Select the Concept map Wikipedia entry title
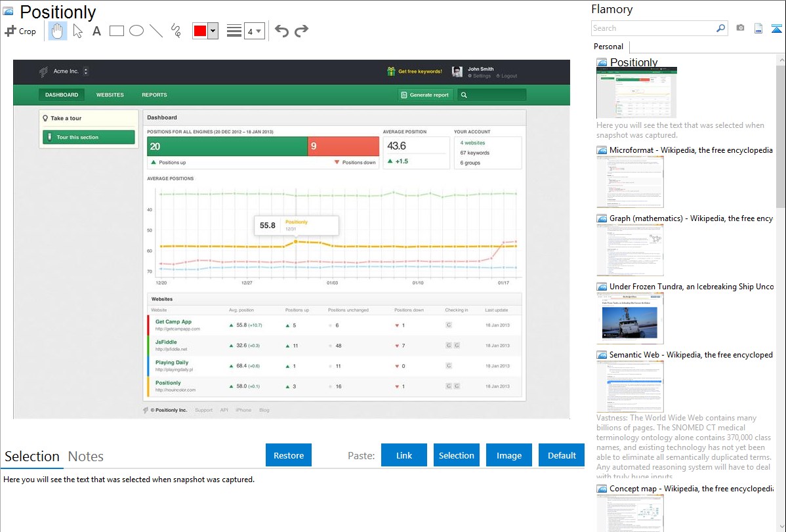Screen dimensions: 786x532 (692, 488)
